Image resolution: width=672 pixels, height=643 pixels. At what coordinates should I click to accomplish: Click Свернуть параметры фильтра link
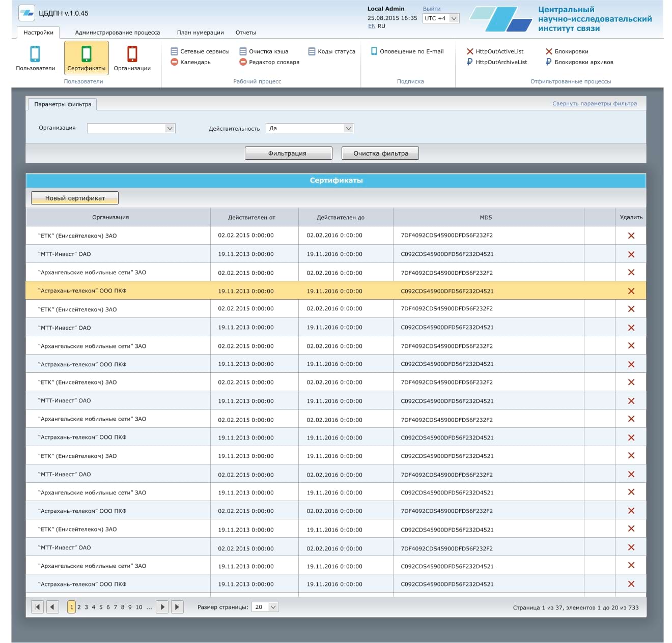tap(594, 104)
